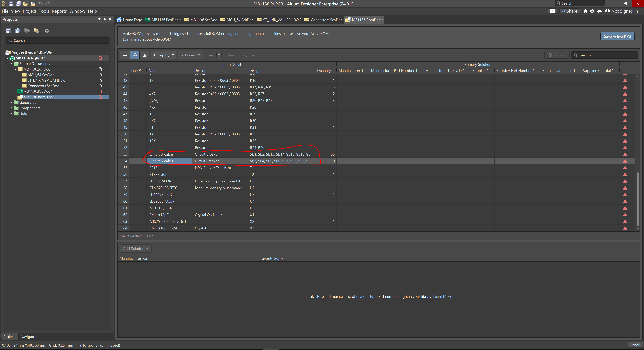Open the Tools menu
This screenshot has height=350, width=644.
click(44, 11)
